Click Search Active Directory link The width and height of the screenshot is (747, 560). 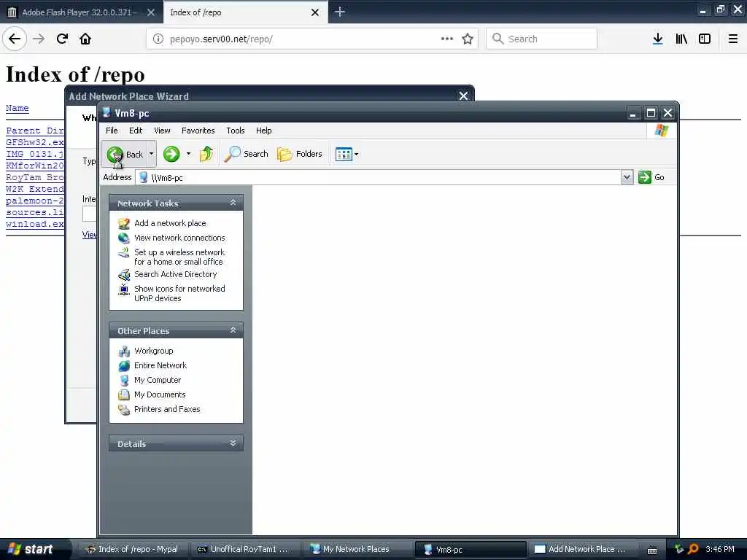click(175, 274)
